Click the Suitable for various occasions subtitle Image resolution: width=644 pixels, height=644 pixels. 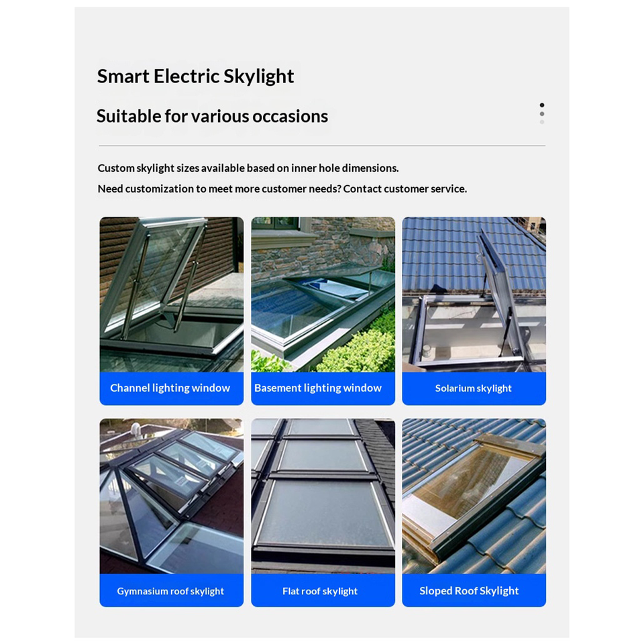[212, 116]
